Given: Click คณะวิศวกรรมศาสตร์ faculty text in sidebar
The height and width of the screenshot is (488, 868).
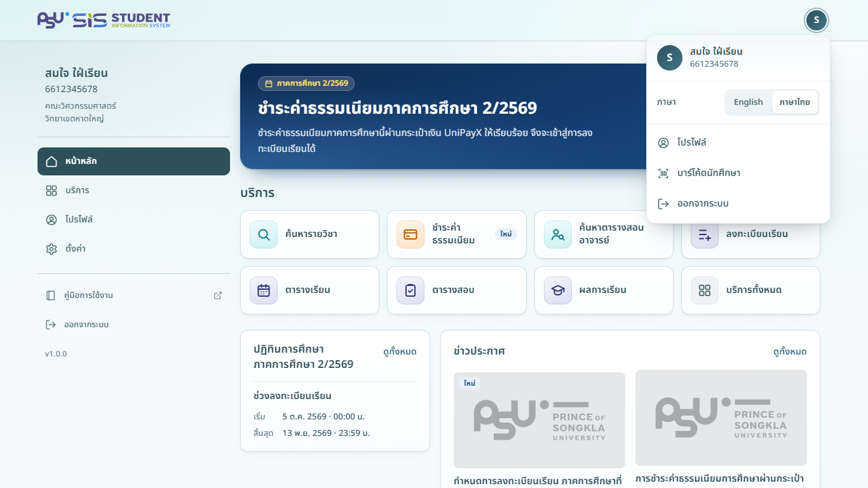Looking at the screenshot, I should (x=81, y=105).
